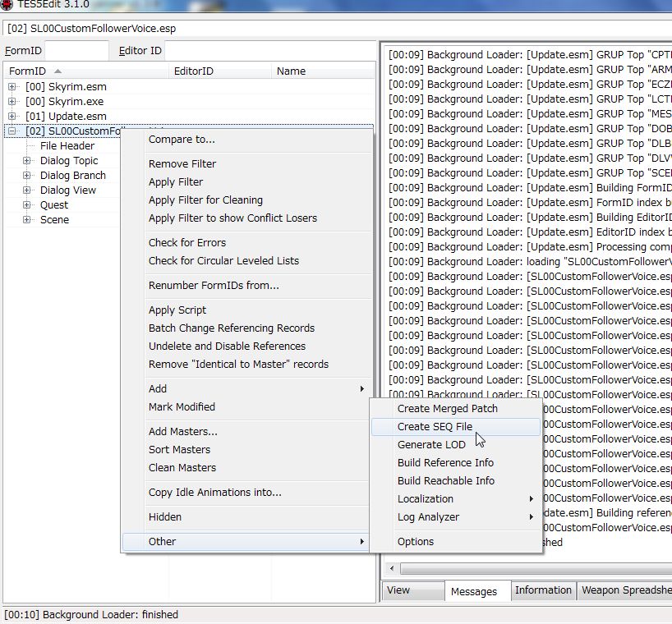This screenshot has height=624, width=672.
Task: Open the Localization submenu
Action: tap(456, 499)
